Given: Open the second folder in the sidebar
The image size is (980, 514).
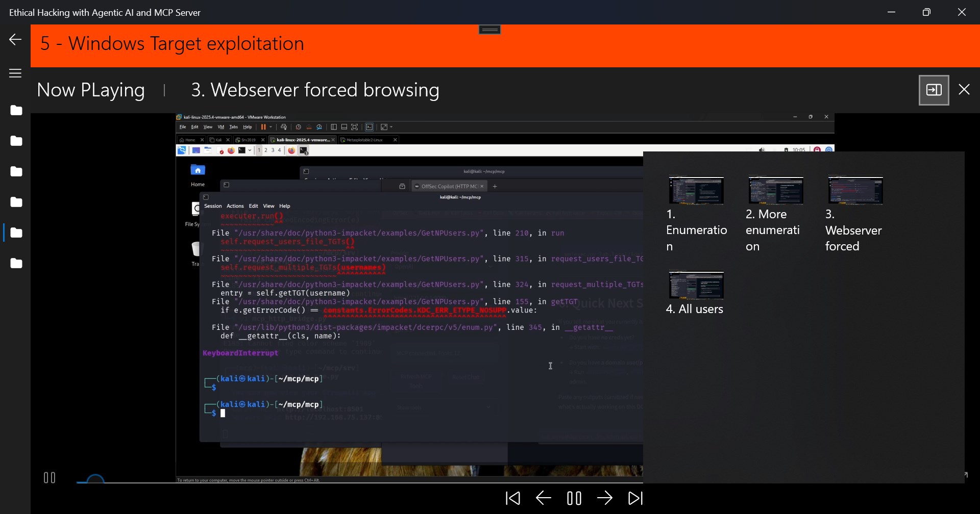Looking at the screenshot, I should pos(16,141).
